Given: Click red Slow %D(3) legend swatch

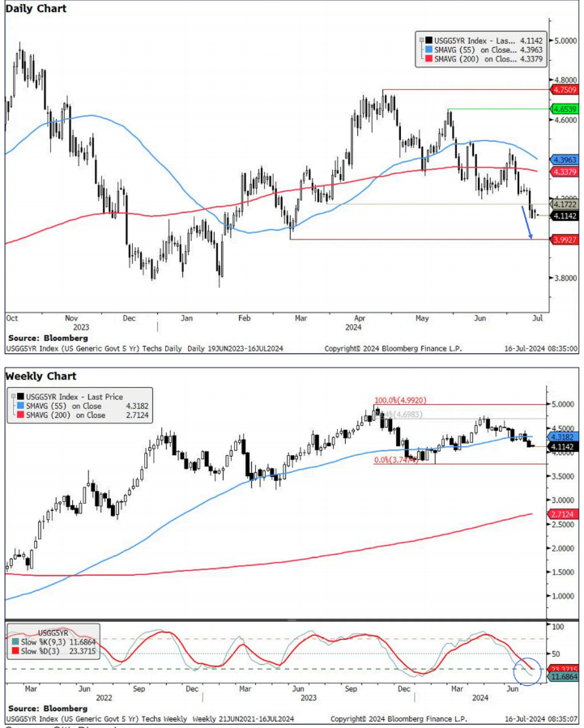Looking at the screenshot, I should tap(15, 651).
